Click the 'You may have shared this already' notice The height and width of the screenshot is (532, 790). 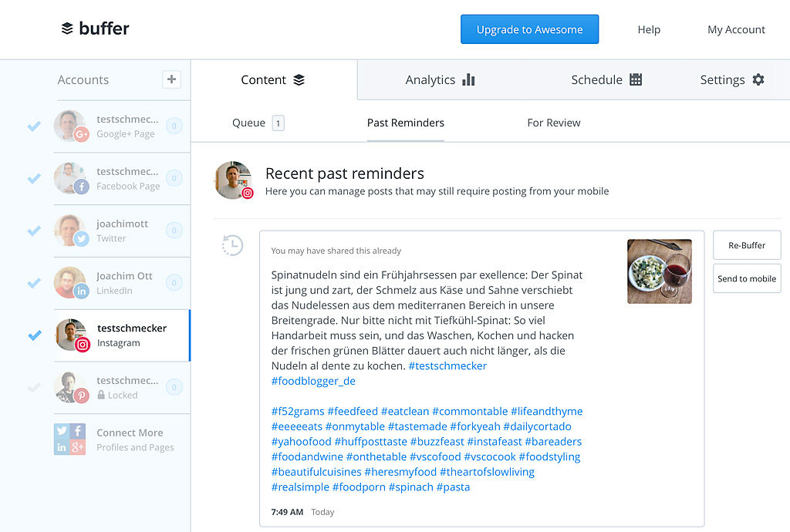pyautogui.click(x=336, y=251)
